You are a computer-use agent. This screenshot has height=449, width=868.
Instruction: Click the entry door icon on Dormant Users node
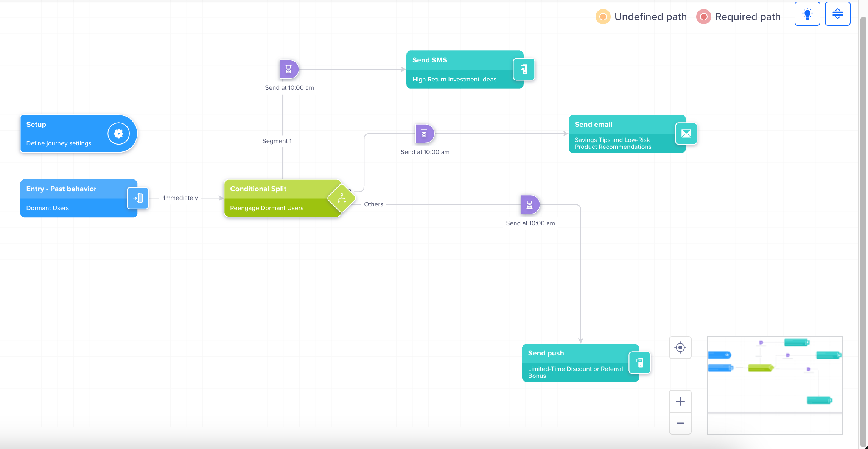[138, 198]
